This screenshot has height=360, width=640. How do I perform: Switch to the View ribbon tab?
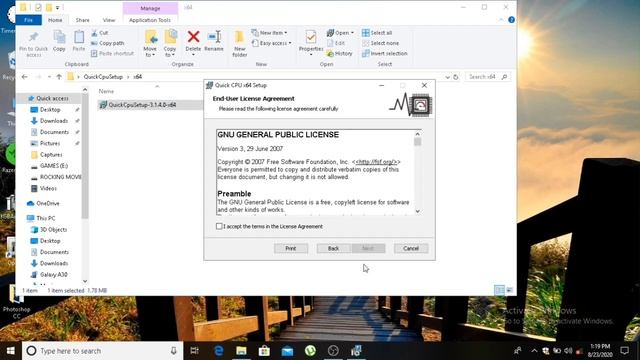(x=109, y=20)
